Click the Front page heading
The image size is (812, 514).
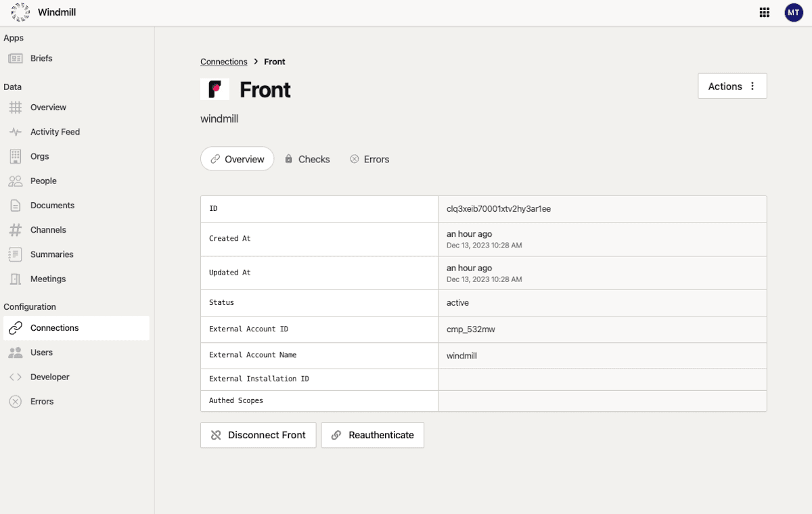tap(265, 89)
